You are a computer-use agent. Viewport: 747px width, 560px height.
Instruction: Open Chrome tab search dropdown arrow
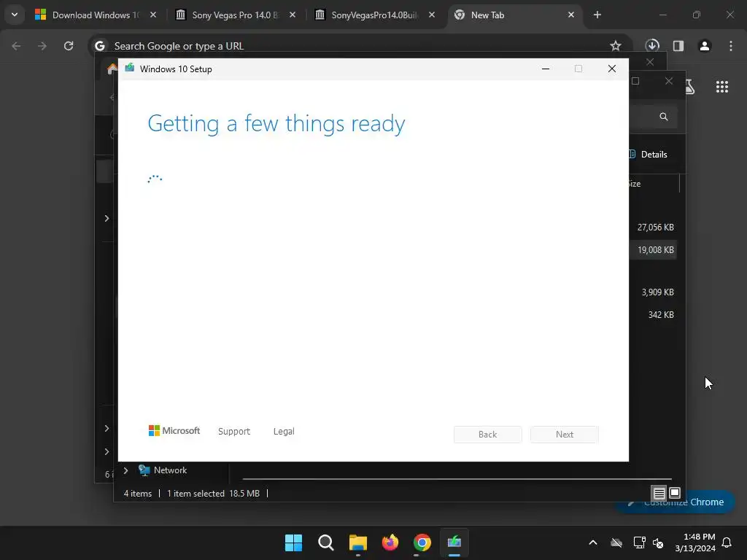15,15
